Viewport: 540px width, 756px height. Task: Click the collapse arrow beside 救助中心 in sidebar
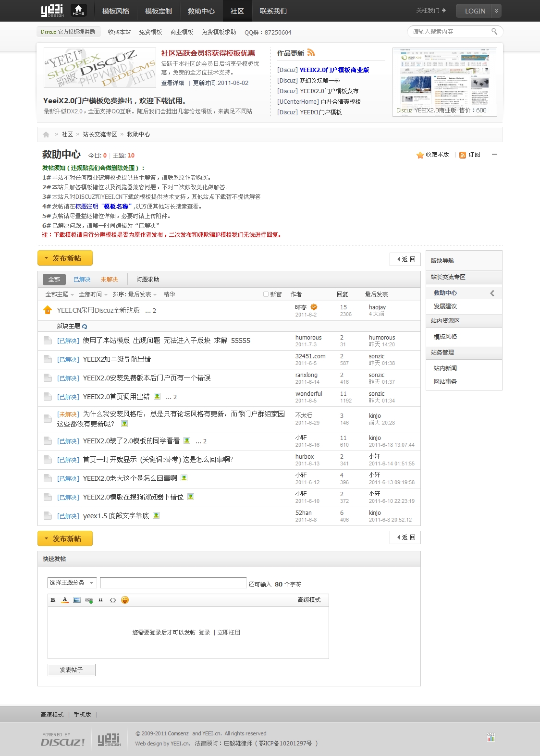(492, 293)
